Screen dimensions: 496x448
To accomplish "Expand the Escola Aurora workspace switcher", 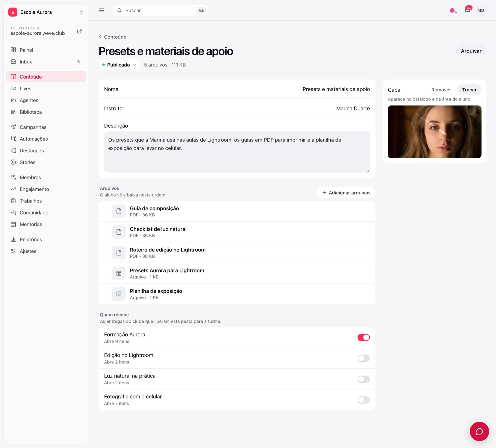I will (x=81, y=12).
